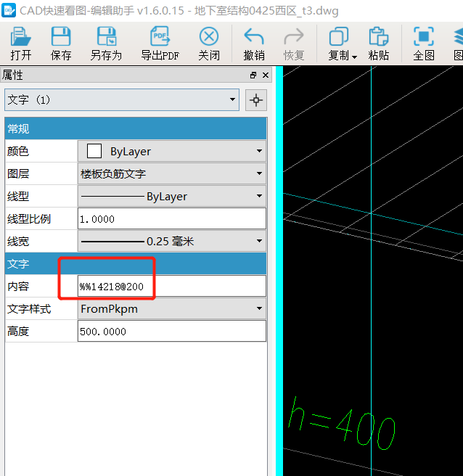The width and height of the screenshot is (463, 476).
Task: Click the Open file (打开) icon
Action: (x=20, y=38)
